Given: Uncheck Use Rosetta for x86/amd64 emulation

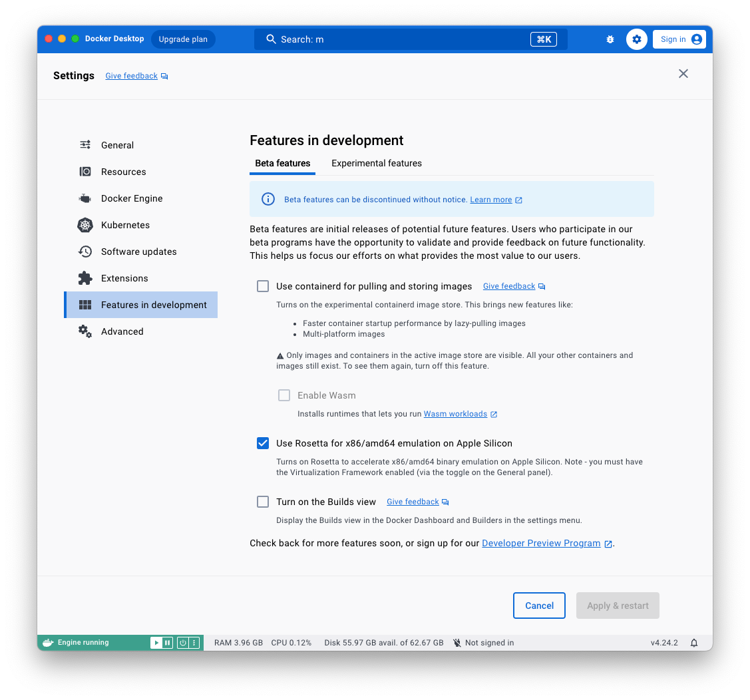Looking at the screenshot, I should [x=263, y=443].
